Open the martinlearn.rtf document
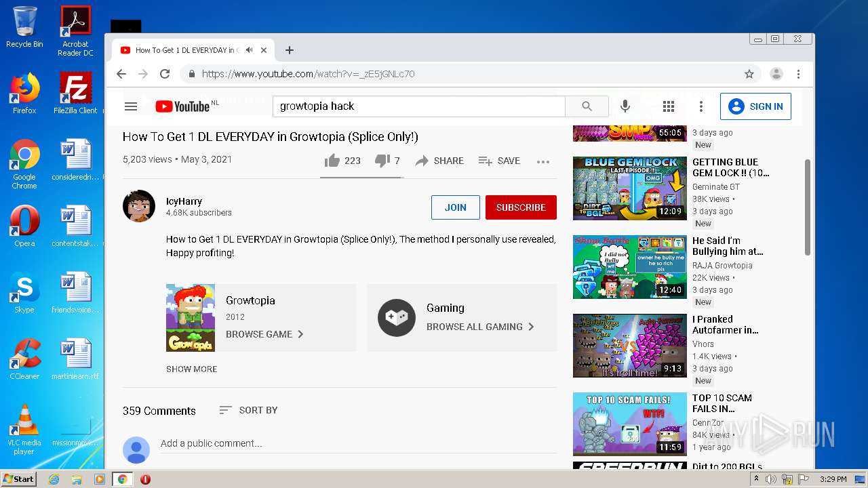 click(75, 359)
